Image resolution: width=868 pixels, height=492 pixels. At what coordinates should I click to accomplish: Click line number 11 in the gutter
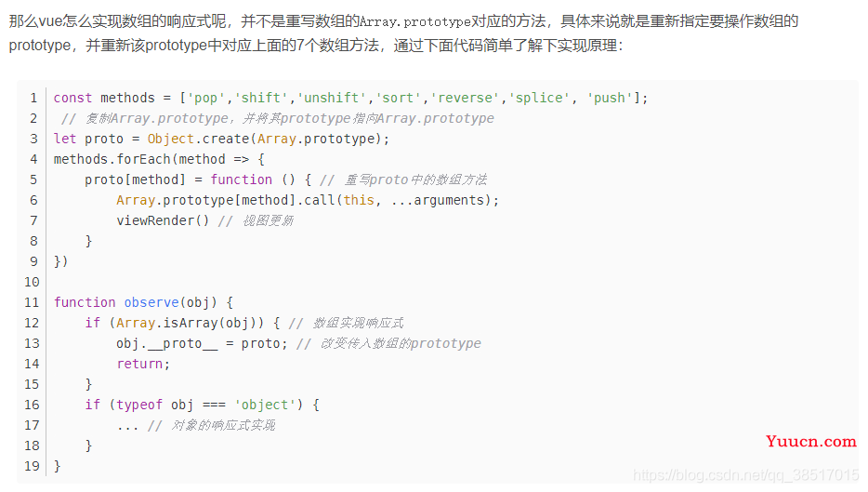click(33, 302)
